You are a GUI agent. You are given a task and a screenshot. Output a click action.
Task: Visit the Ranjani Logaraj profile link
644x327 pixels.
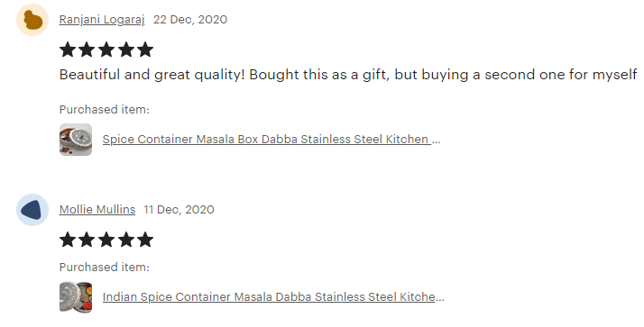coord(102,20)
